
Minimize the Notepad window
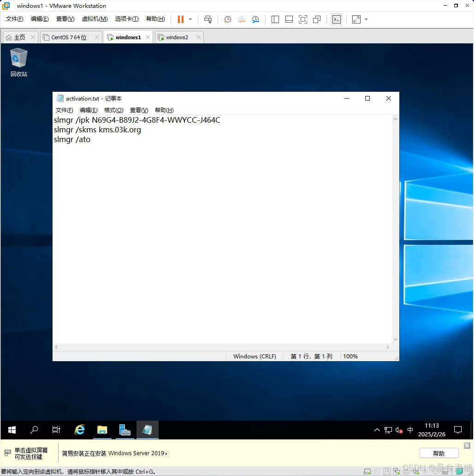pyautogui.click(x=347, y=98)
